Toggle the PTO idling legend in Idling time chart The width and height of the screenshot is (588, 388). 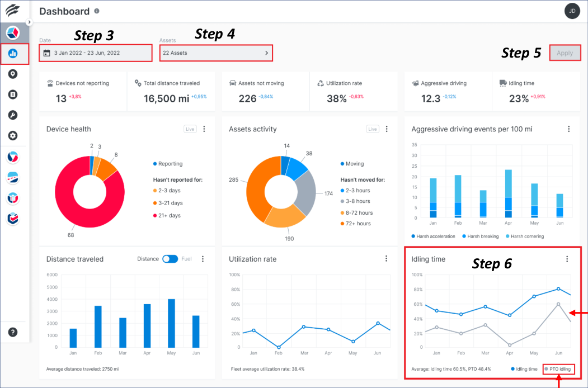coord(559,369)
